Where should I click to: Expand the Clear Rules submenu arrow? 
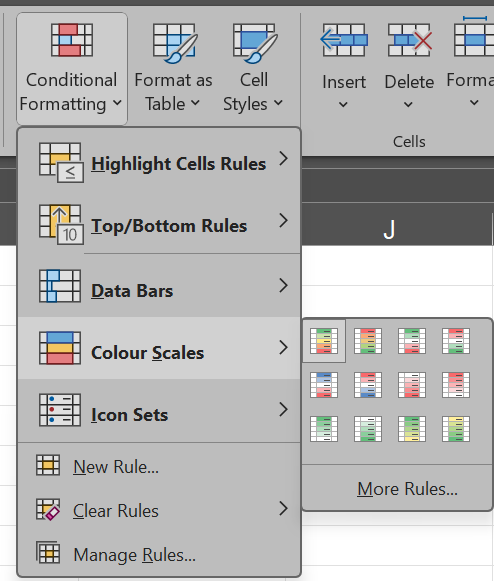coord(284,509)
